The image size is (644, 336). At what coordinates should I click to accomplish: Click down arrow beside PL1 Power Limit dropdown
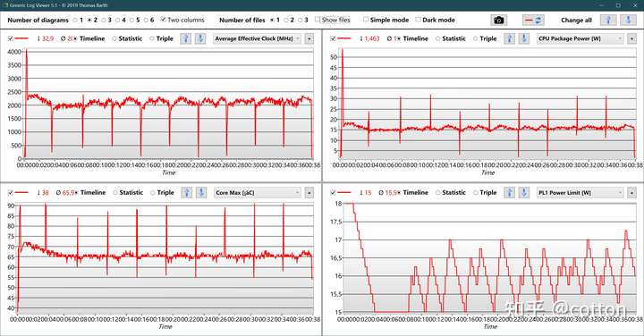523,192
